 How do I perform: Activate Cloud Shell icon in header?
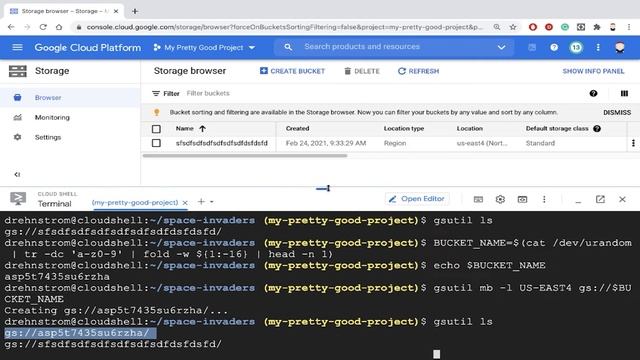pyautogui.click(x=532, y=47)
